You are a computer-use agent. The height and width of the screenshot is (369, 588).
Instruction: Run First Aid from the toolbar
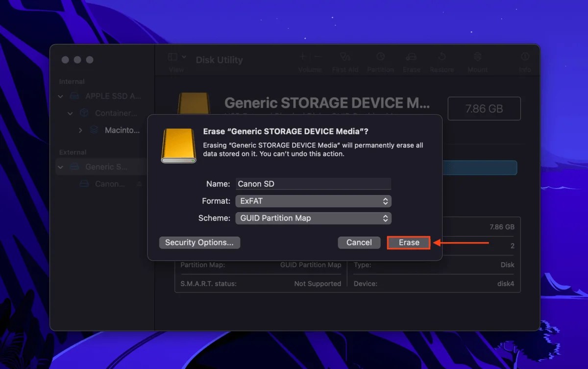pos(345,61)
